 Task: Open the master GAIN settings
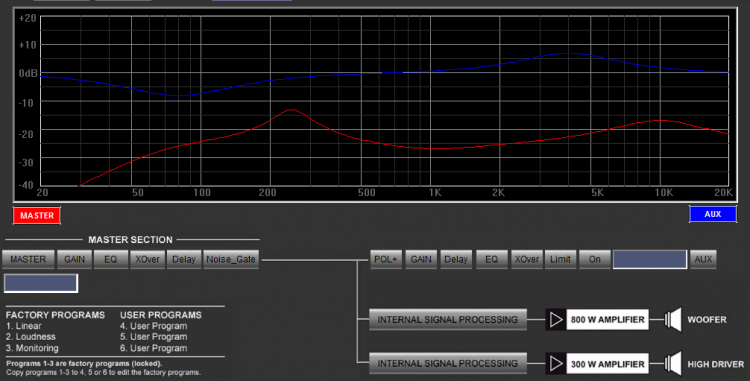click(75, 259)
